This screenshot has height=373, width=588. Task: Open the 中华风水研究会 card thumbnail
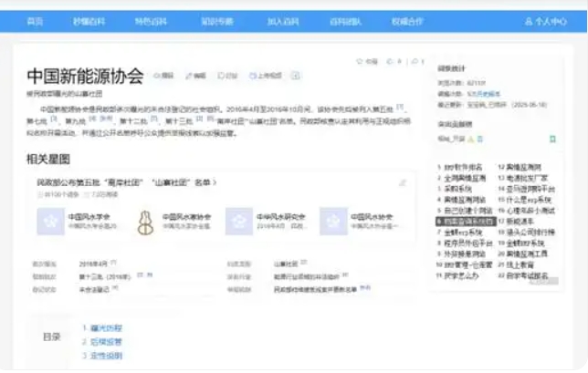pos(239,222)
